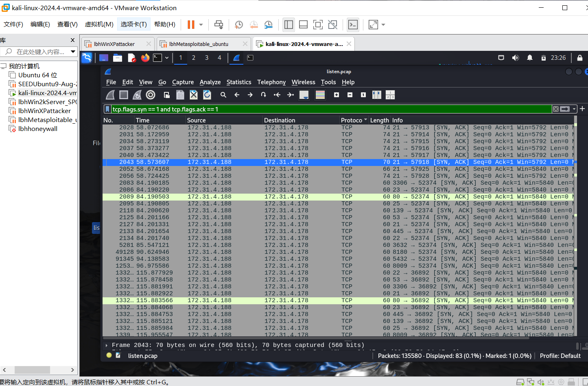Click the display filter bookmark icon

click(x=107, y=109)
